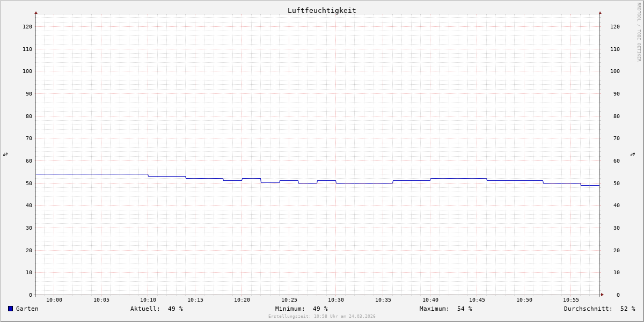Viewport: 644px width, 322px height.
Task: Click the 100 label on the left axis
Action: pyautogui.click(x=27, y=71)
